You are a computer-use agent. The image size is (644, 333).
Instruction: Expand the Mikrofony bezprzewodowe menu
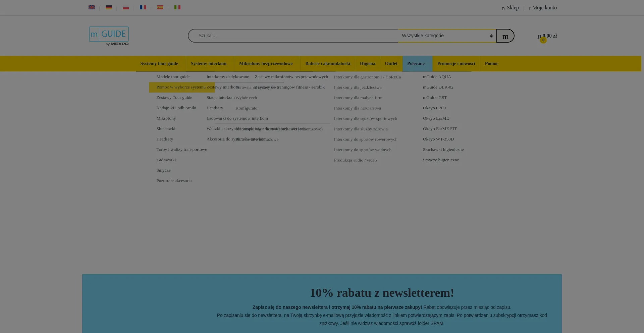click(x=266, y=64)
